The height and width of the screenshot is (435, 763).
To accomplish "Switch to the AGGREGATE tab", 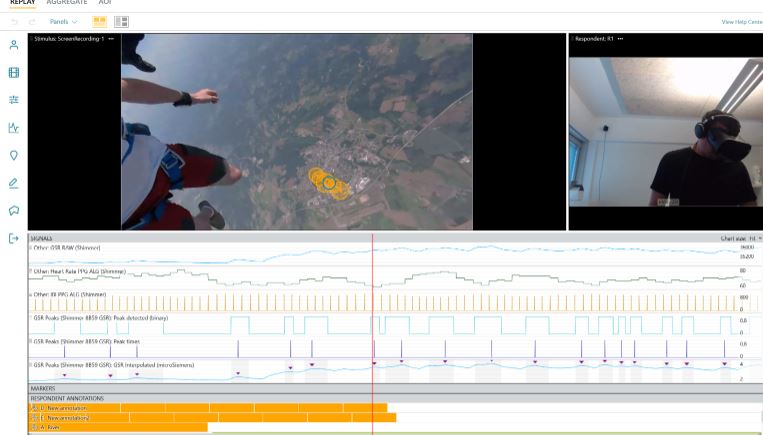I will [67, 2].
